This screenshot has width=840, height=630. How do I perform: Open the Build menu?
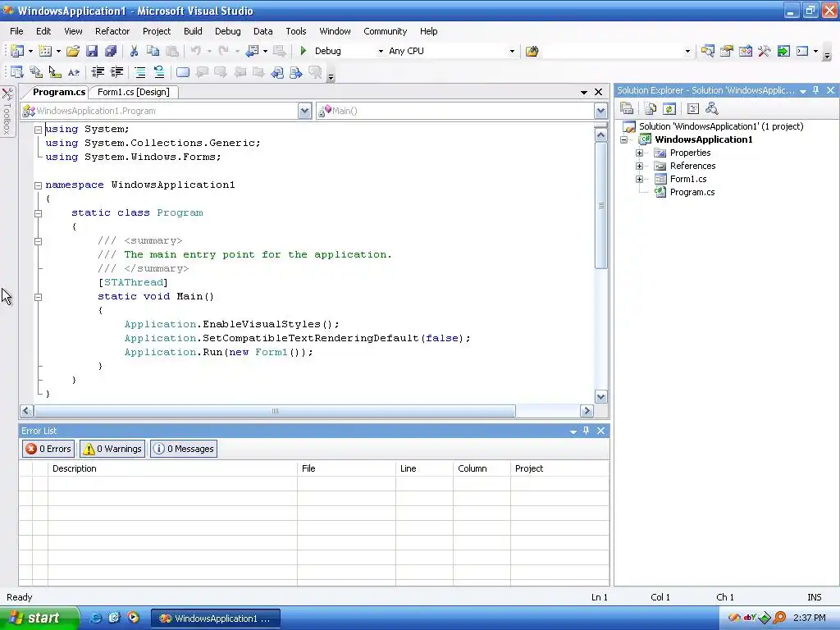192,31
